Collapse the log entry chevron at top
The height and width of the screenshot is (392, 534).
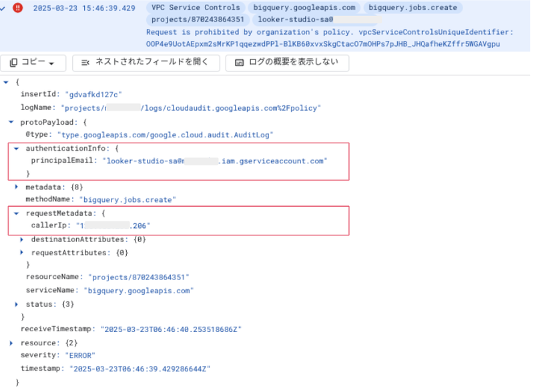pos(3,8)
